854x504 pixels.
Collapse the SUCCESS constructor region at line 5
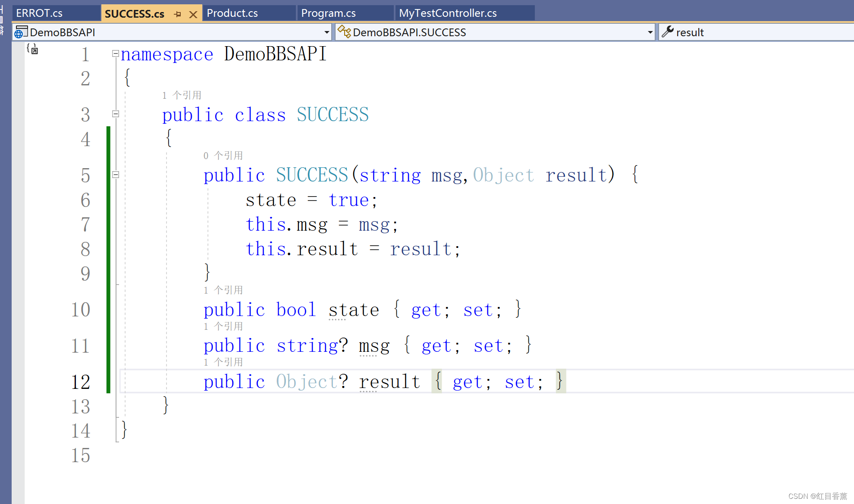(115, 175)
